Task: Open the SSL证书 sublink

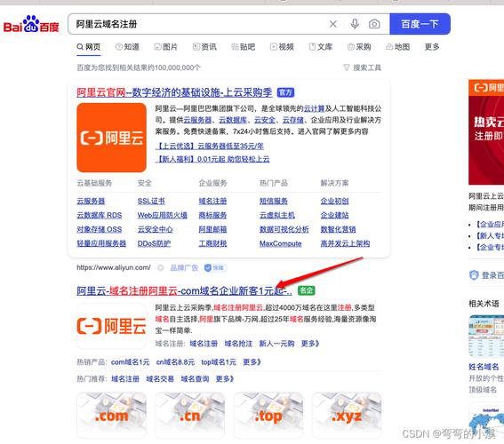Action: pos(151,202)
